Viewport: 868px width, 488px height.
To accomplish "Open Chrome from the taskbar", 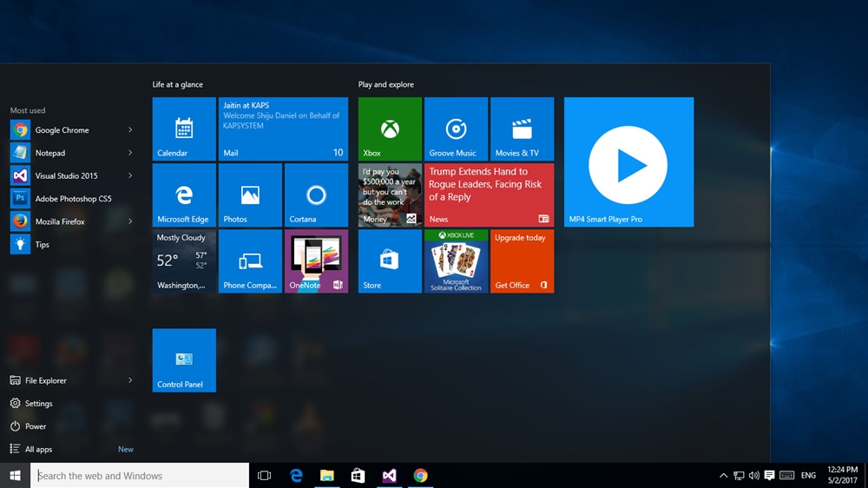I will click(420, 475).
